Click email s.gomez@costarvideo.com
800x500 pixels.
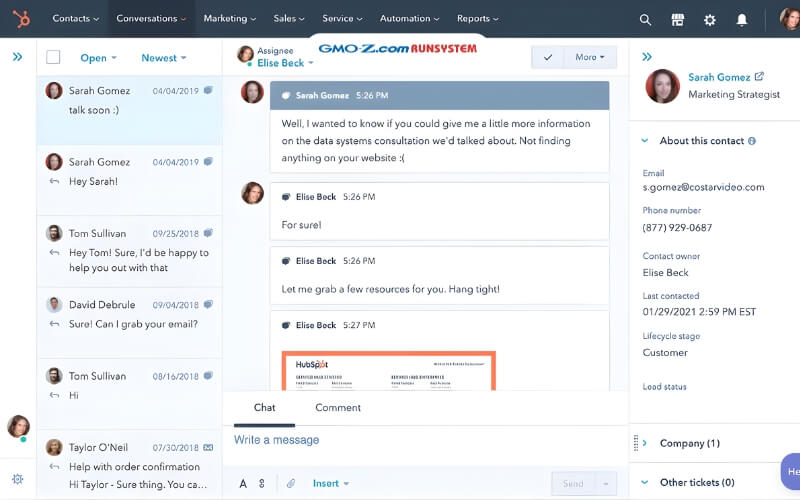[x=704, y=187]
